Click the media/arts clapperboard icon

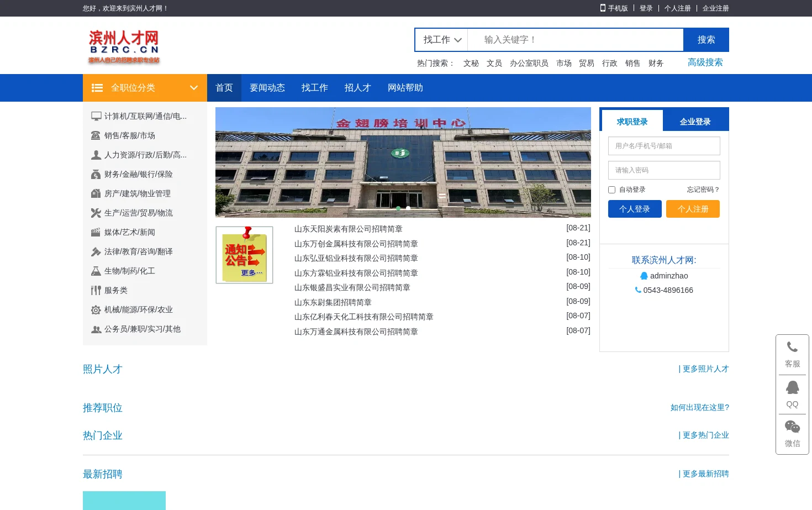tap(96, 232)
